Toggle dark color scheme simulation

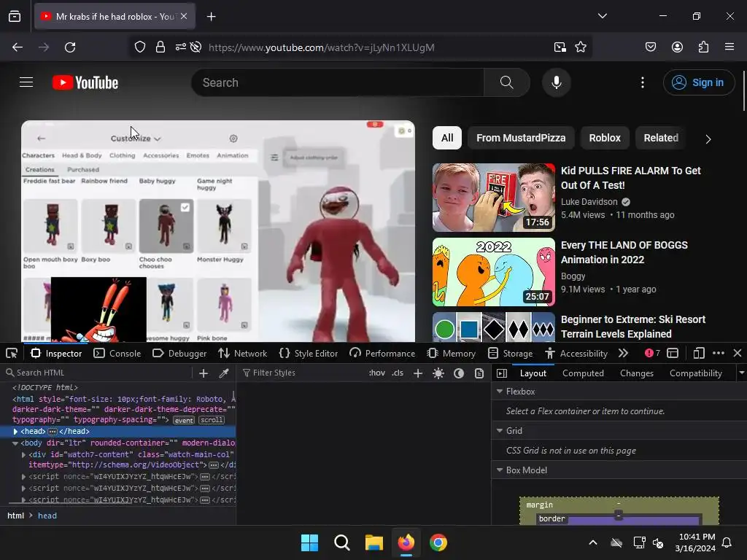tap(459, 373)
